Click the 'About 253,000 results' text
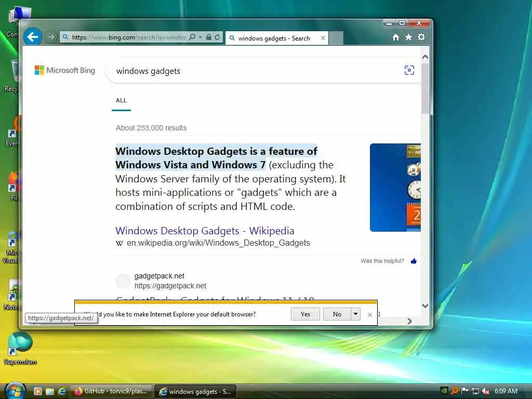This screenshot has width=532, height=399. coord(151,128)
